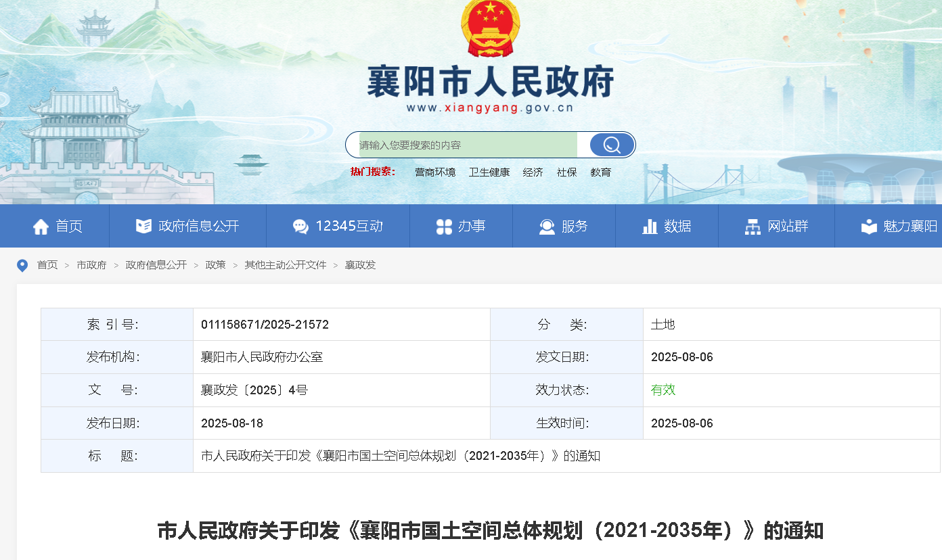
Task: Click the 12345 chat bubble icon
Action: [x=300, y=227]
